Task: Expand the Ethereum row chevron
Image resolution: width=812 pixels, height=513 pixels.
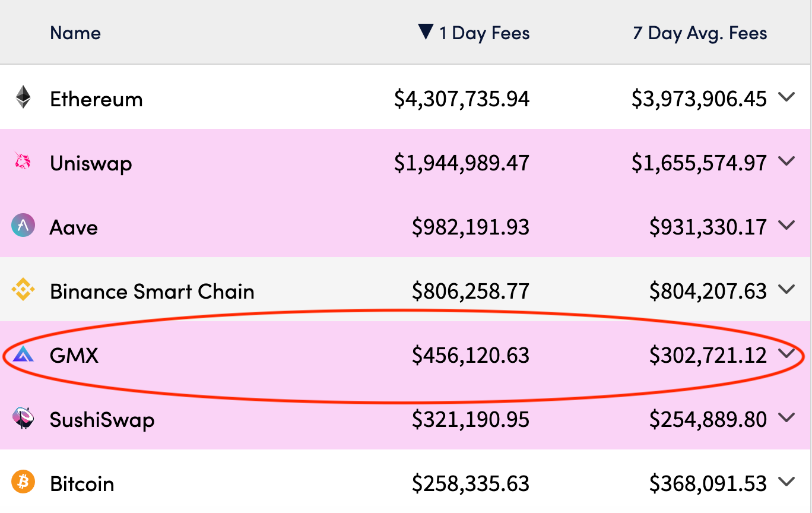Action: point(786,97)
